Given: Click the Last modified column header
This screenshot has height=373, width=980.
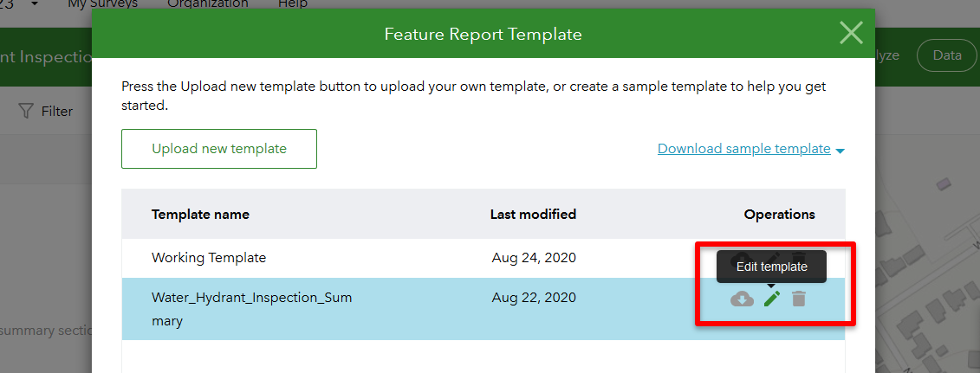Looking at the screenshot, I should pyautogui.click(x=533, y=215).
